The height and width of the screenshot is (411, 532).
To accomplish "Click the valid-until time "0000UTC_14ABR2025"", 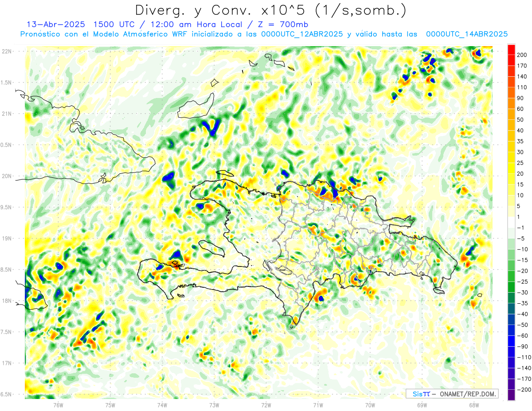I will pyautogui.click(x=466, y=34).
